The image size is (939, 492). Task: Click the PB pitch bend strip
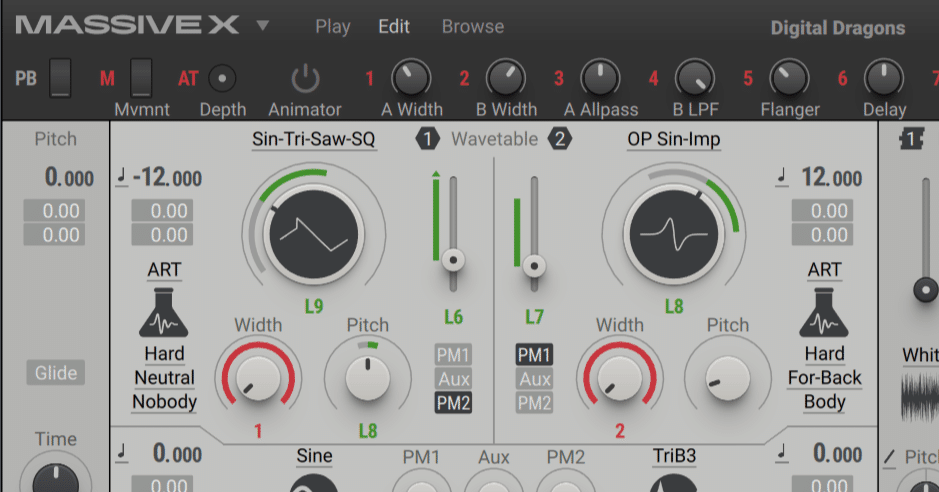[60, 78]
